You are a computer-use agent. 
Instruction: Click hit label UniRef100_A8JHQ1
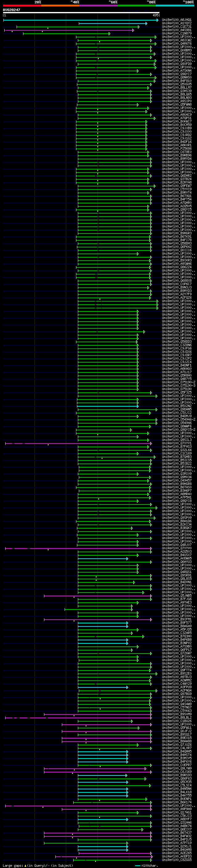[177, 20]
